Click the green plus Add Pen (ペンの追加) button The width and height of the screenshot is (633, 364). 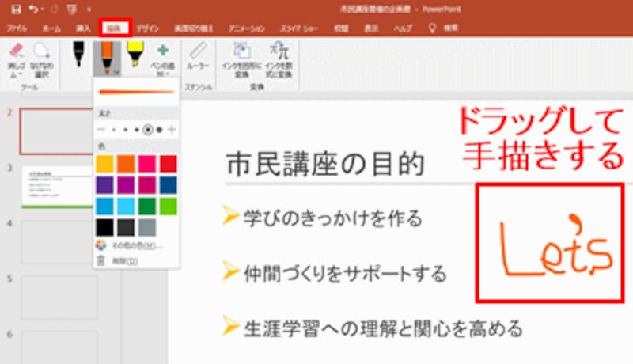click(x=163, y=59)
